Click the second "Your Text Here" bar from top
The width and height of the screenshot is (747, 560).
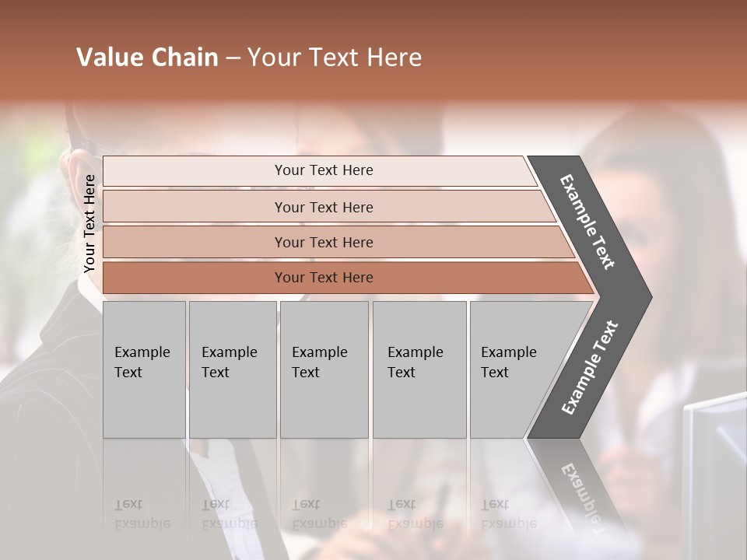coord(323,207)
